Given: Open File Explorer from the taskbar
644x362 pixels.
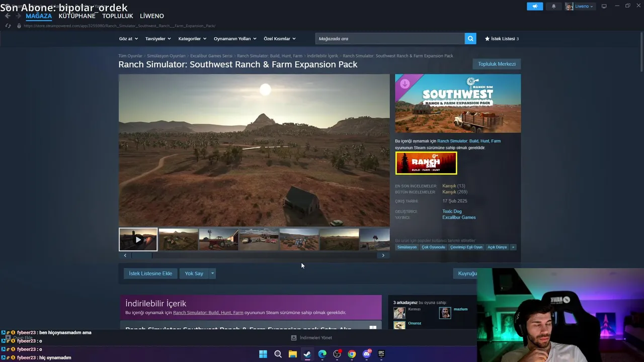Looking at the screenshot, I should click(292, 354).
